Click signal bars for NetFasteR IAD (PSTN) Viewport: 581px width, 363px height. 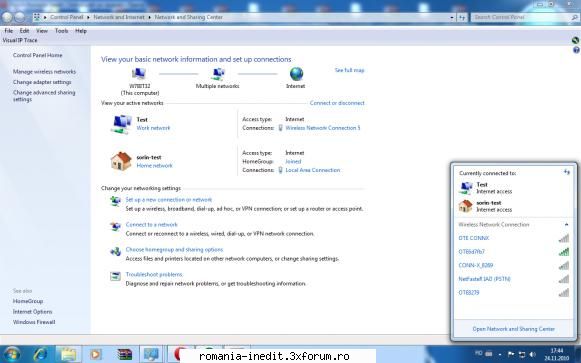pos(564,279)
